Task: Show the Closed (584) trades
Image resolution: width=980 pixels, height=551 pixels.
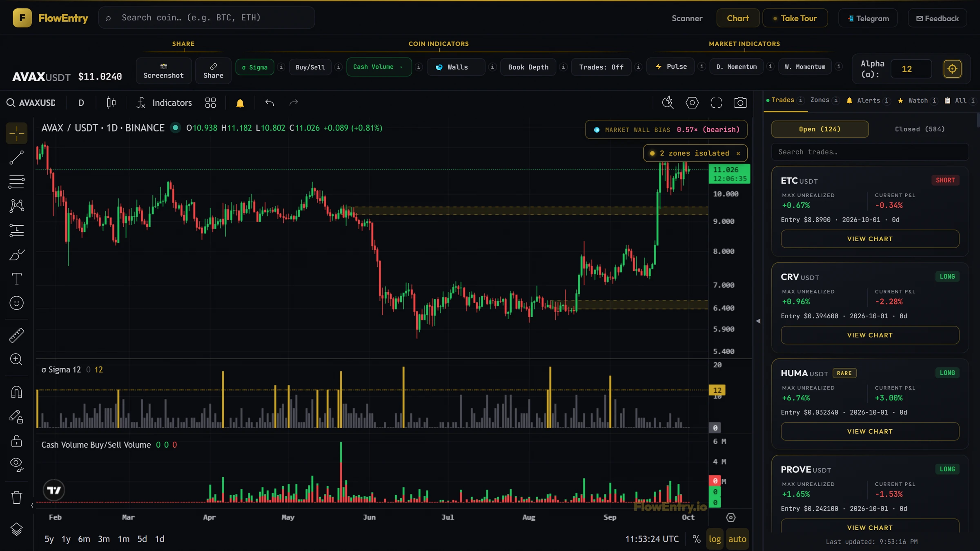Action: pyautogui.click(x=920, y=129)
